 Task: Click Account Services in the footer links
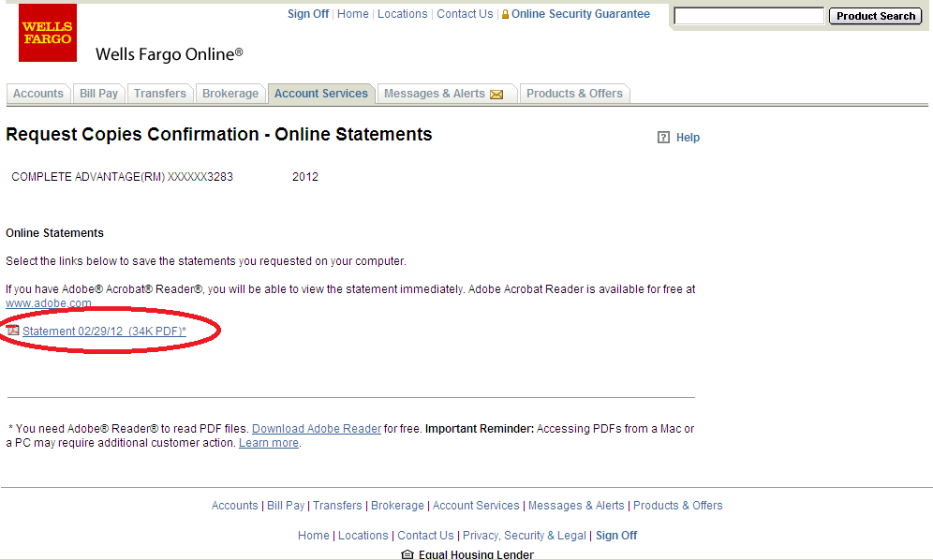[476, 506]
